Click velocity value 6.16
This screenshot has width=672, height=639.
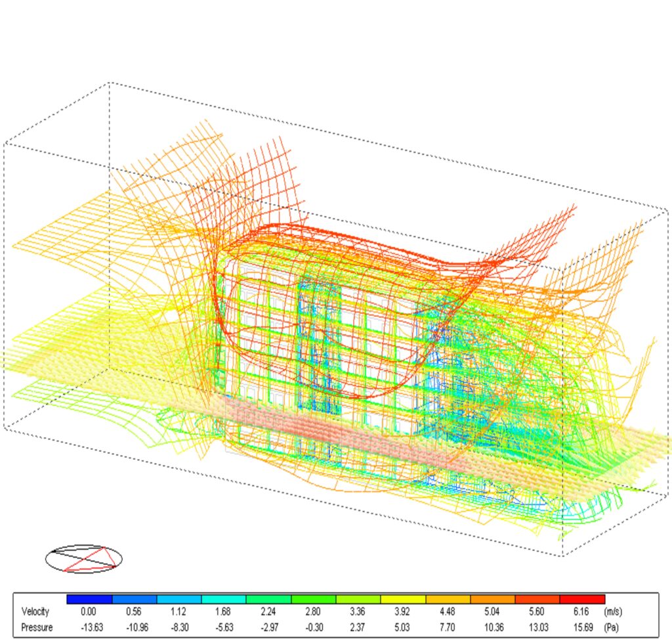pyautogui.click(x=581, y=611)
